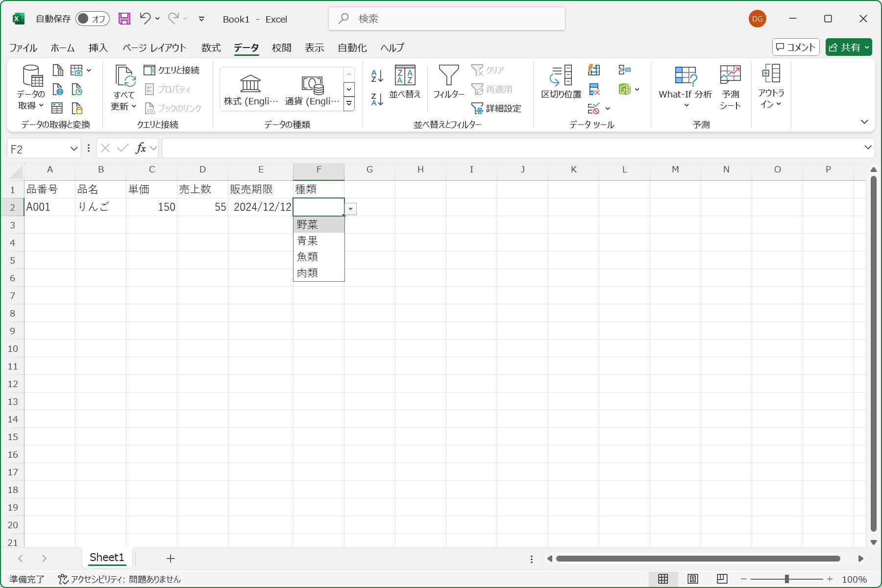Select the Sheet1 sheet tab
The image size is (882, 588).
coord(107,558)
